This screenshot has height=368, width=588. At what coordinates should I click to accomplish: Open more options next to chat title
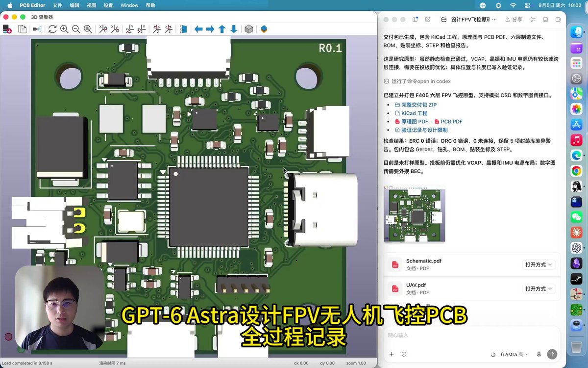tap(494, 20)
